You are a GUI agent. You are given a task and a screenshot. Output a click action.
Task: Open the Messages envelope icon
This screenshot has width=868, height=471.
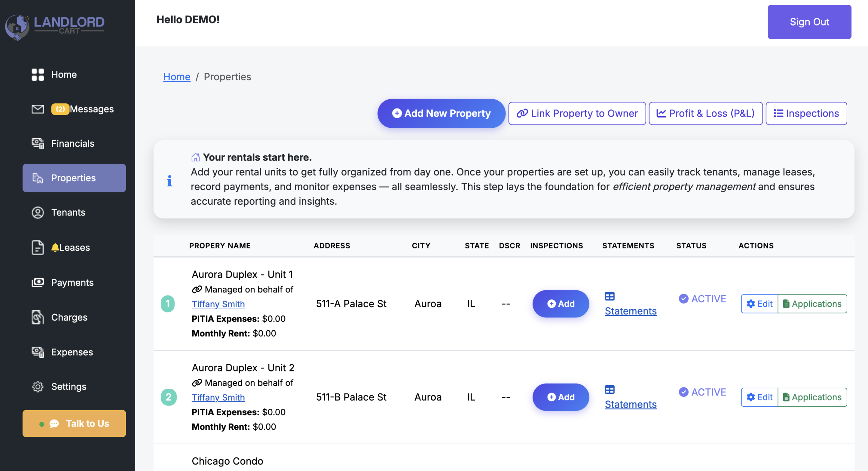pos(38,109)
